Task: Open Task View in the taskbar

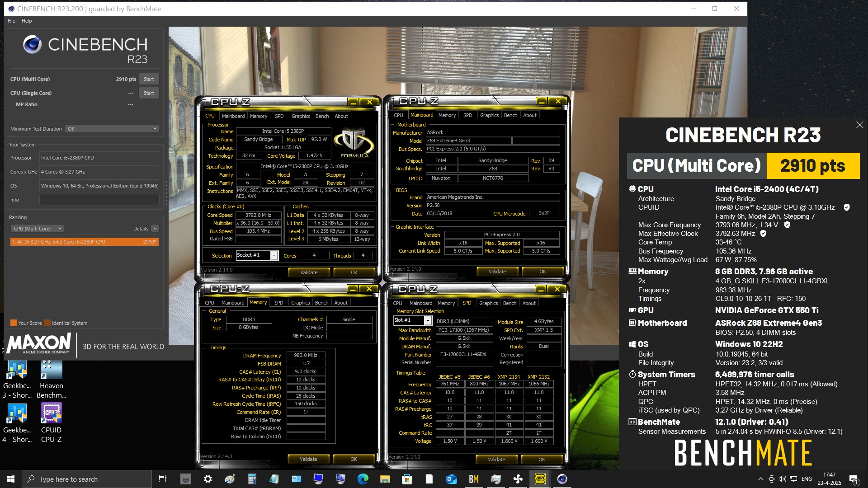Action: pyautogui.click(x=163, y=479)
